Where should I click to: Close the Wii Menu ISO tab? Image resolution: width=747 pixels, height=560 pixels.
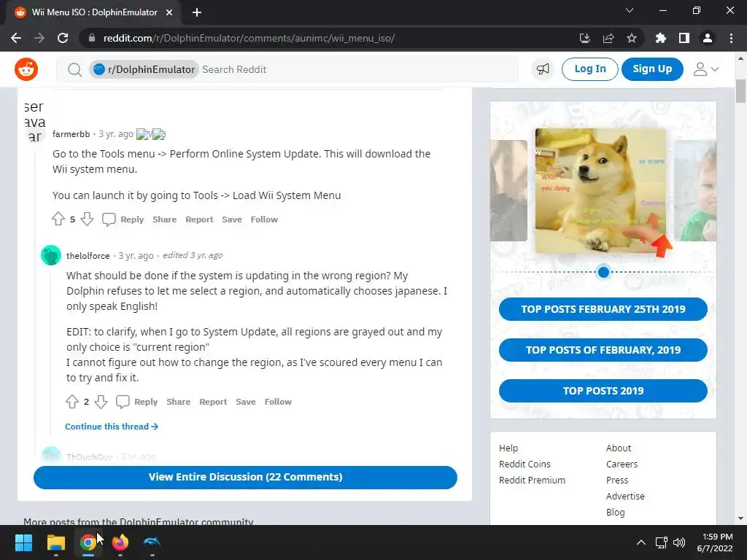click(x=169, y=12)
